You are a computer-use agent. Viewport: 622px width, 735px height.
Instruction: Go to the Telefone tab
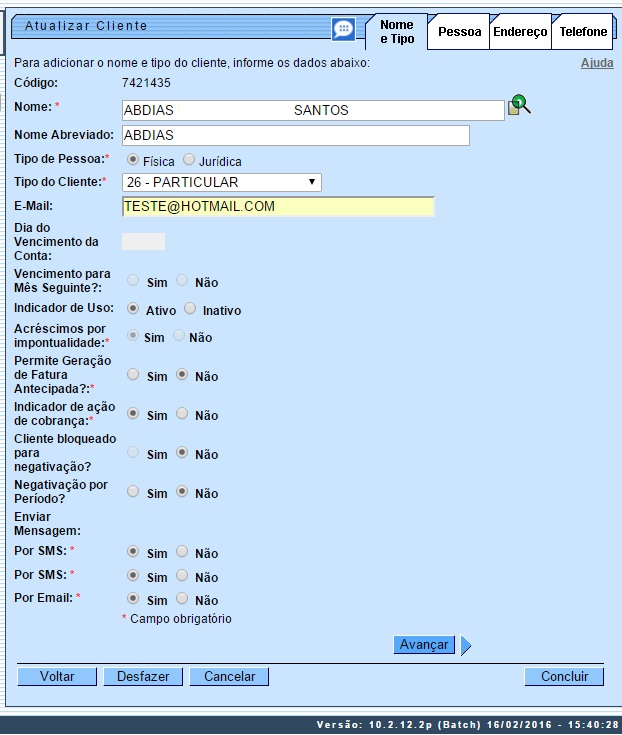583,32
